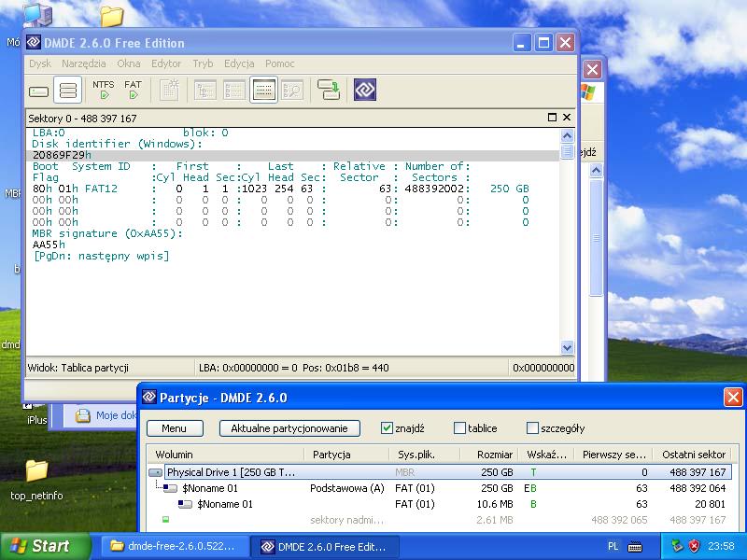The image size is (747, 560).
Task: Start the FAT search tool
Action: coord(133,90)
